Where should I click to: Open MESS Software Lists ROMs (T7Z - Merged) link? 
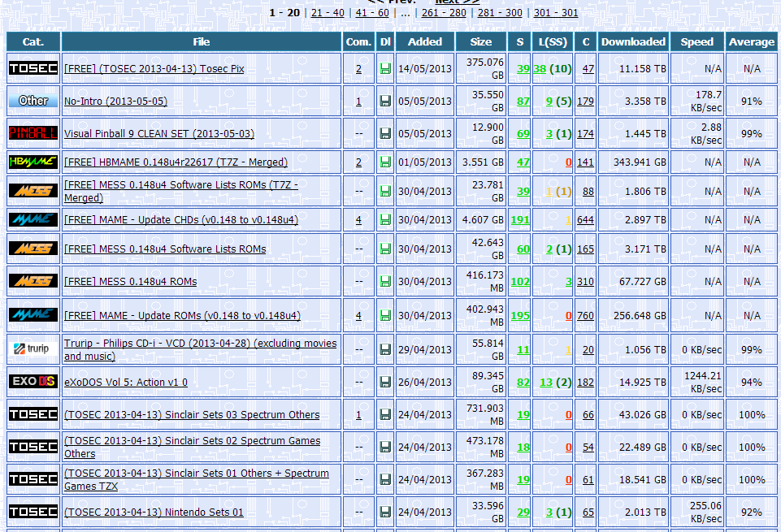point(181,191)
